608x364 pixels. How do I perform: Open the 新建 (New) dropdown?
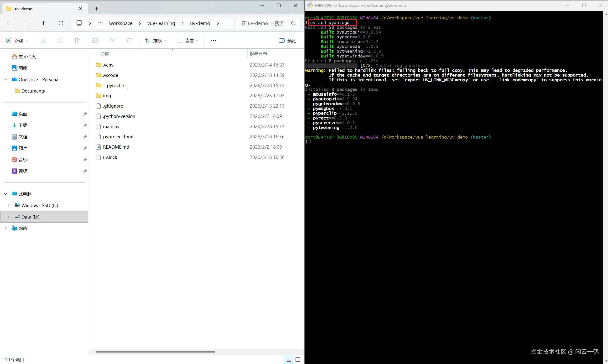17,41
